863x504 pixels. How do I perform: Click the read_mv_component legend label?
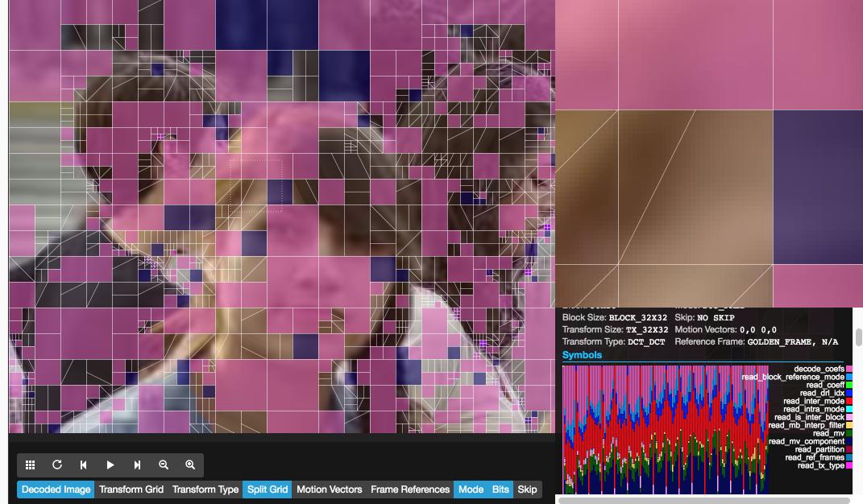pos(807,441)
